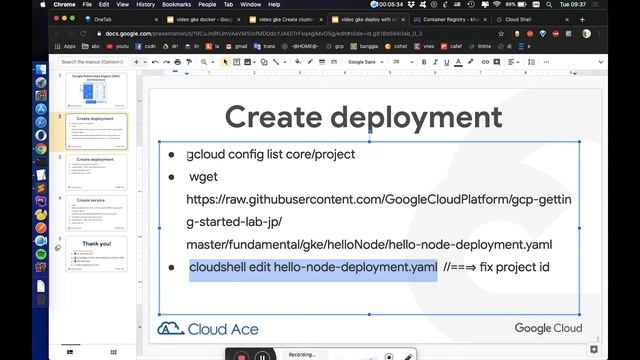This screenshot has height=360, width=640.
Task: Open a new browser tab
Action: 582,19
